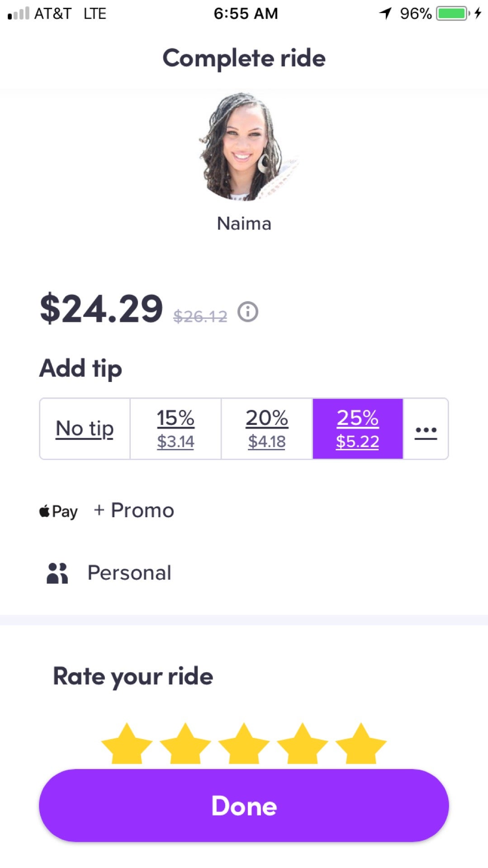The image size is (488, 868).
Task: Tap the crossed-out $26.12 original price
Action: 200,316
